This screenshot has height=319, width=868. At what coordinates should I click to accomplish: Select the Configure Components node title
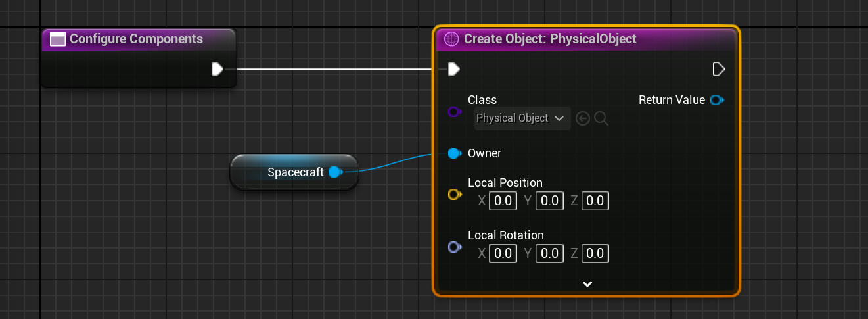[136, 39]
